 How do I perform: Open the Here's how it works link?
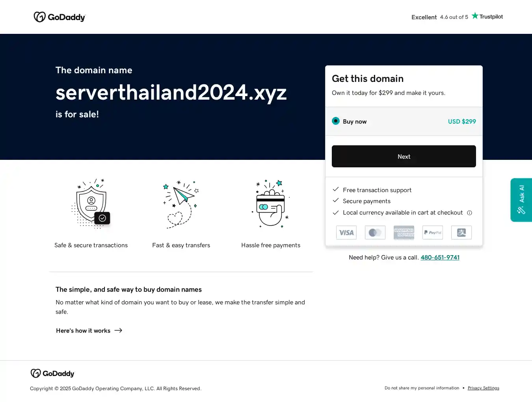point(83,331)
